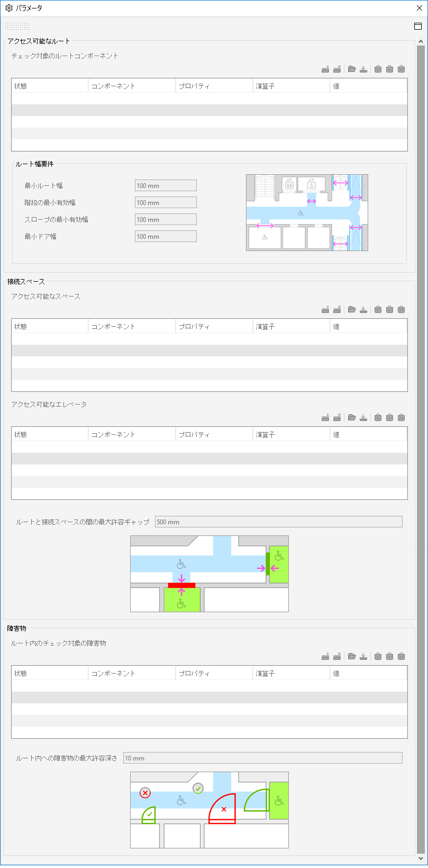Click the route width corridor diagram image
The image size is (428, 868).
coord(307,212)
